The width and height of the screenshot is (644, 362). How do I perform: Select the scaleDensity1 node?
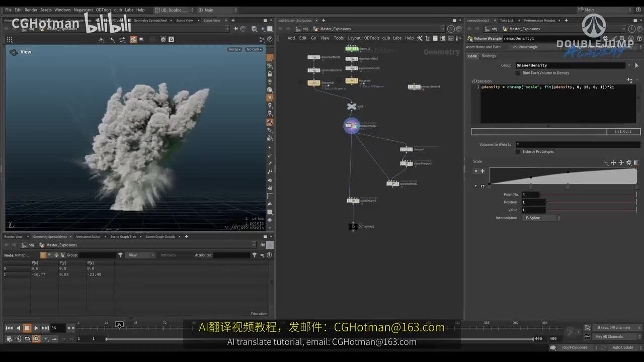point(353,201)
